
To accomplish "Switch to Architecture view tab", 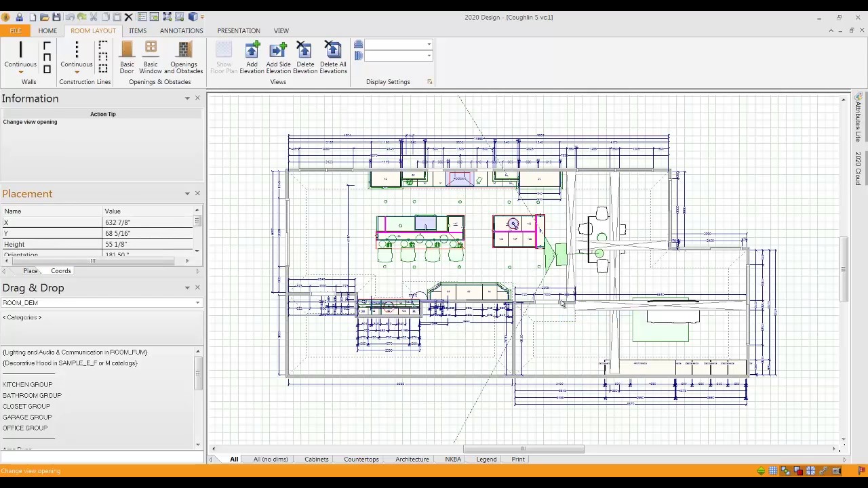I will 412,459.
